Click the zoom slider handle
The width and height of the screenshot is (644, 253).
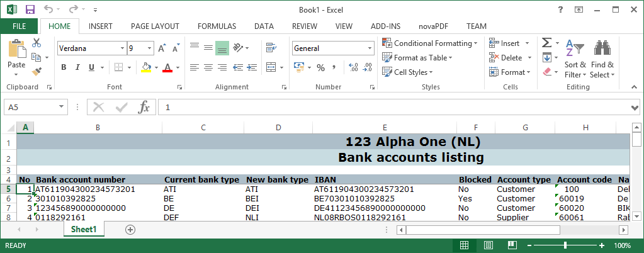click(x=565, y=245)
